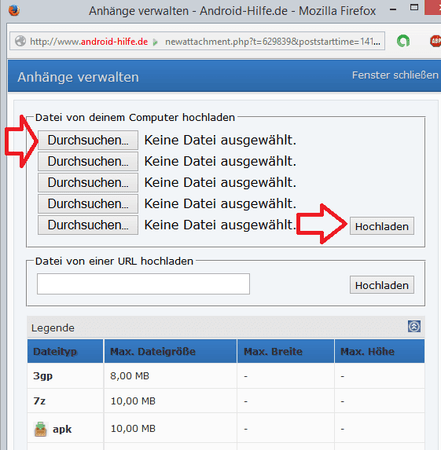Collapse the Legende section with arrow icon
Viewport: 441px width, 450px height.
pyautogui.click(x=414, y=326)
